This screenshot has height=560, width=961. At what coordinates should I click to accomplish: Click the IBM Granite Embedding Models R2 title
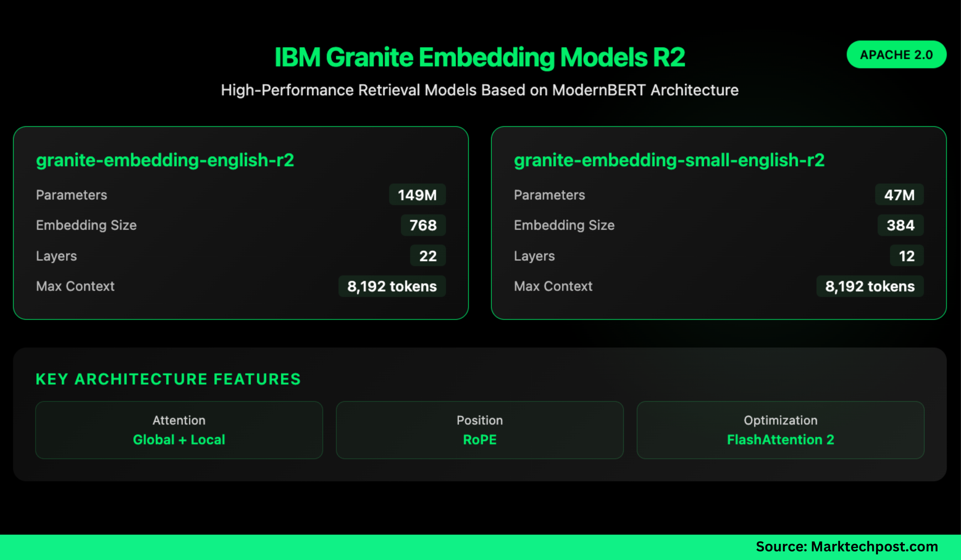(x=480, y=57)
